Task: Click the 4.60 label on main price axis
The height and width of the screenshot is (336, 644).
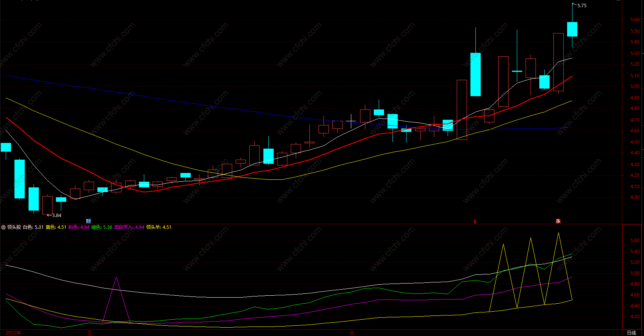Action: 635,131
